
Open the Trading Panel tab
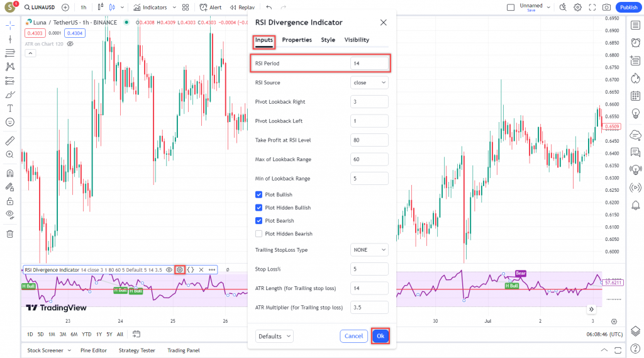pos(184,350)
